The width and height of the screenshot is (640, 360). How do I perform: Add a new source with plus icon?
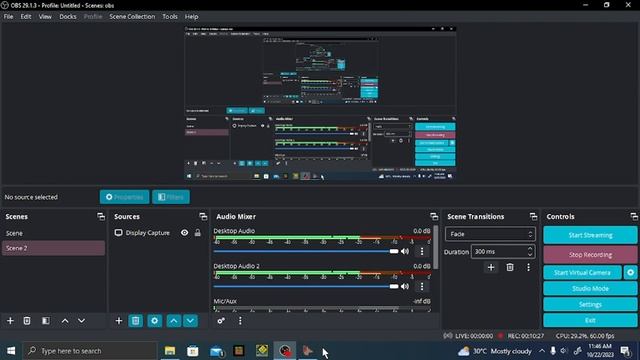(118, 321)
